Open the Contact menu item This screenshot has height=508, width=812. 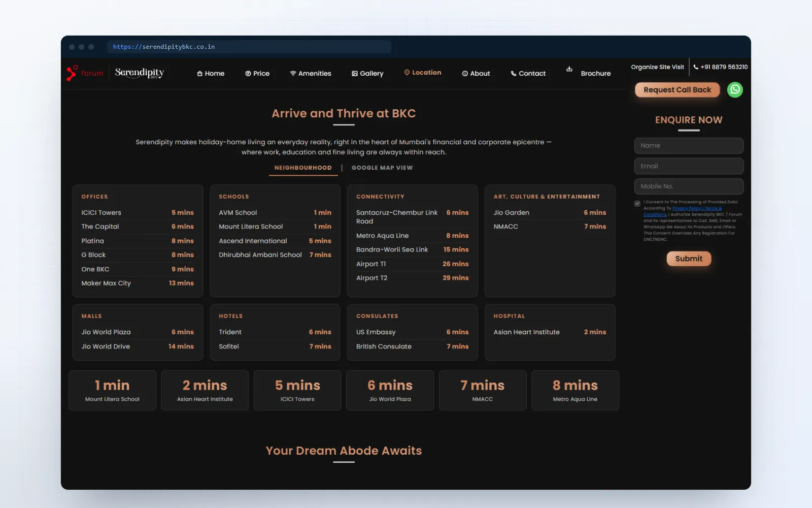pos(528,74)
